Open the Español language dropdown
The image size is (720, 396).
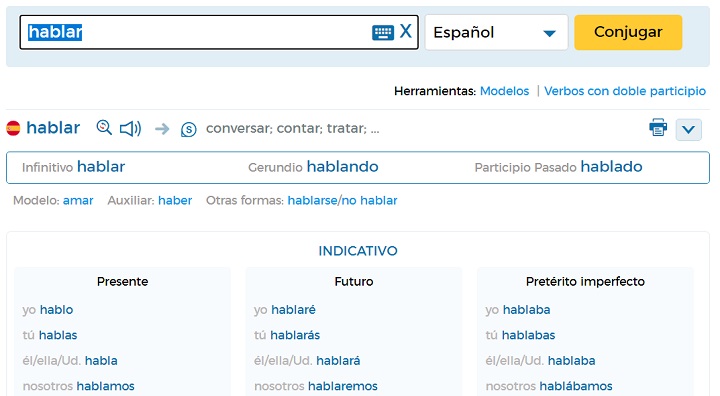[496, 32]
